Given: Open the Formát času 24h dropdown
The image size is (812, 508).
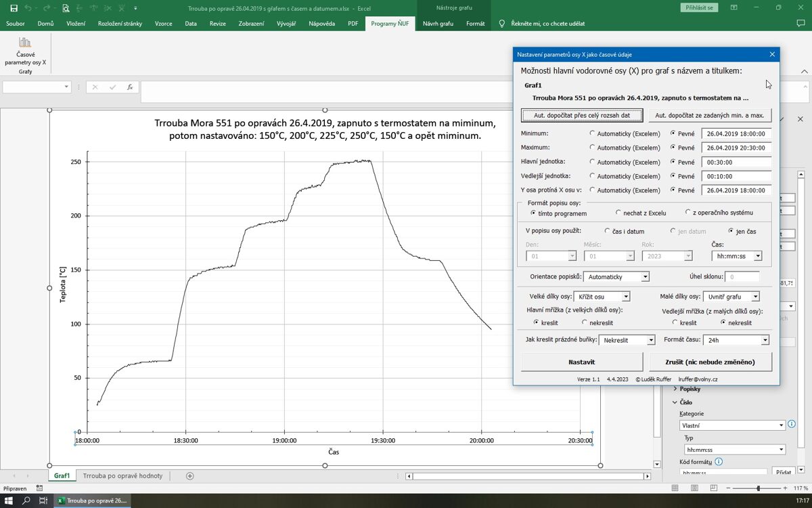Looking at the screenshot, I should tap(765, 340).
